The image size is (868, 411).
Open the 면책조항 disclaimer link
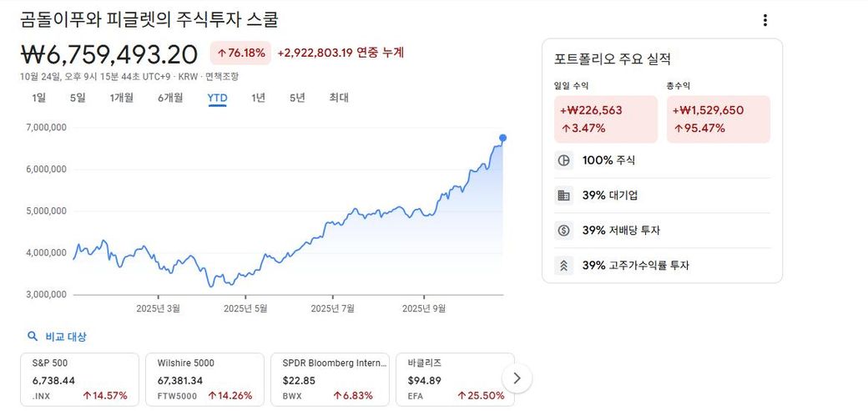[222, 77]
